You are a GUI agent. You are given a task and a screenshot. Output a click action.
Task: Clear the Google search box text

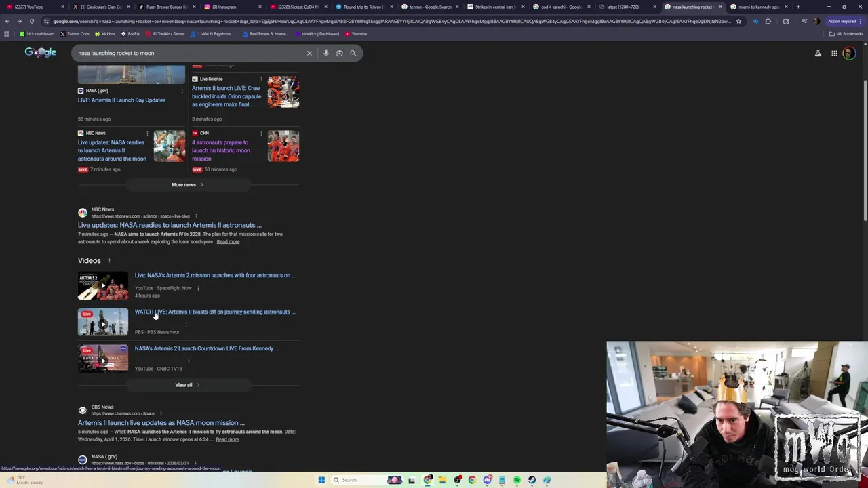click(x=309, y=53)
